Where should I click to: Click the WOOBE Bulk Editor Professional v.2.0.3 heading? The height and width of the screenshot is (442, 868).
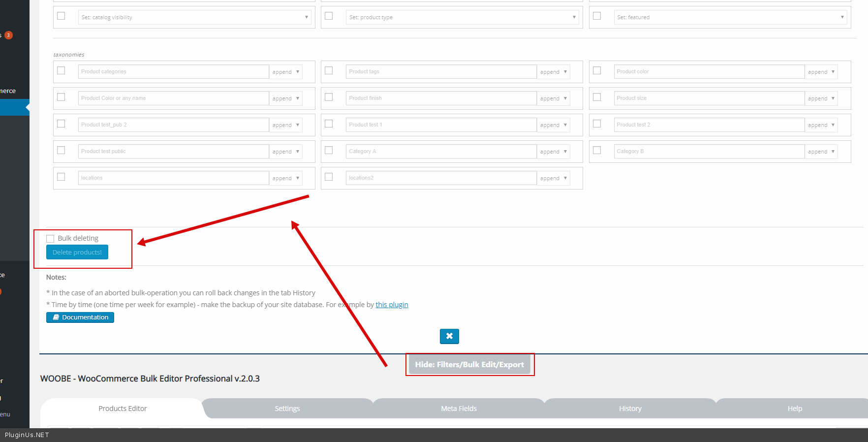[150, 379]
